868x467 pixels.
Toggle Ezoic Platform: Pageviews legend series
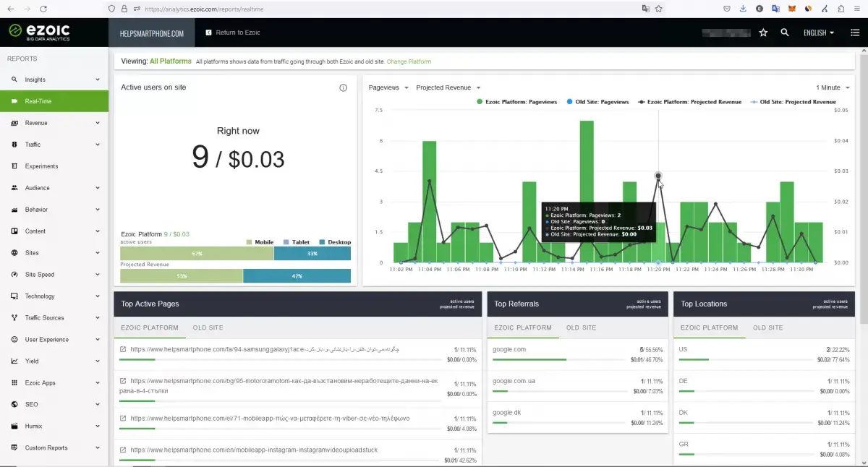(x=516, y=102)
